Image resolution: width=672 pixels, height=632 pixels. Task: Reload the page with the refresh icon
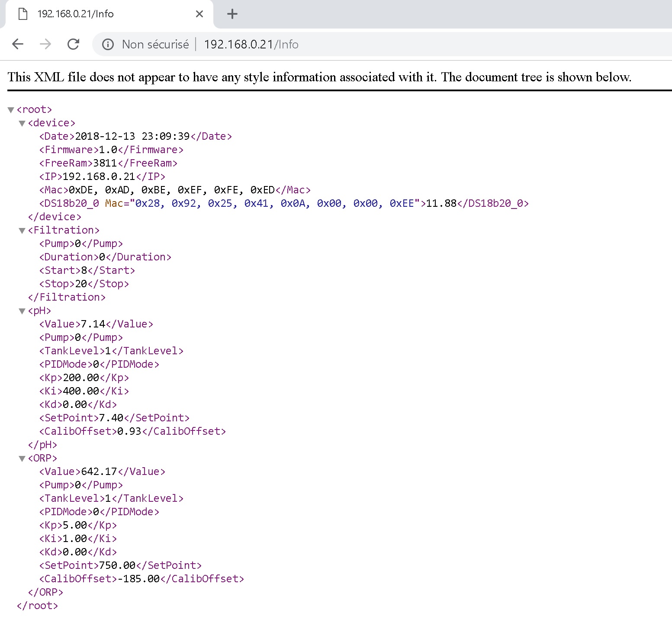click(x=73, y=44)
